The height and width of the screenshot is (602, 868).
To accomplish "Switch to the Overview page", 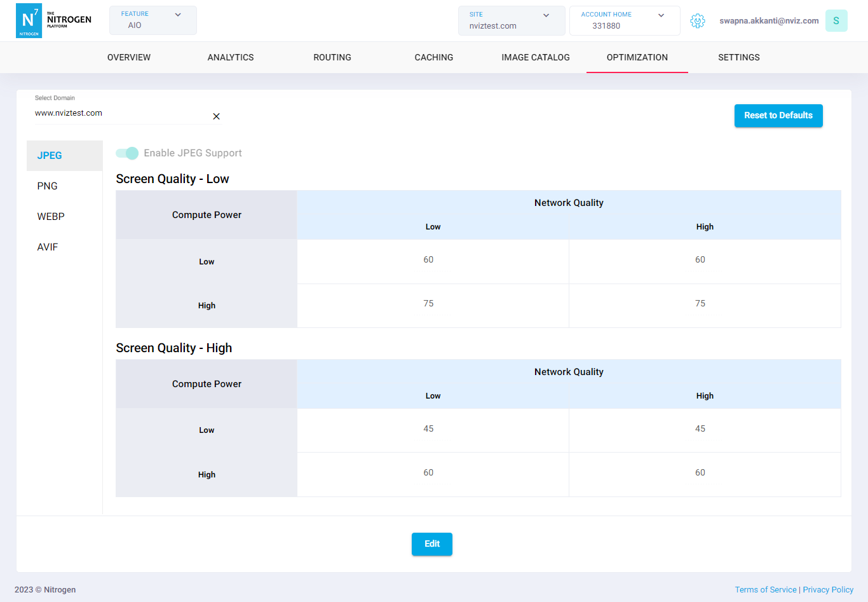I will [x=128, y=57].
